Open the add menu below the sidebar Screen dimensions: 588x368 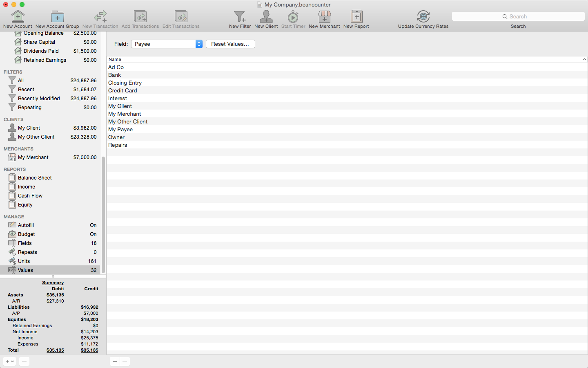click(x=10, y=361)
